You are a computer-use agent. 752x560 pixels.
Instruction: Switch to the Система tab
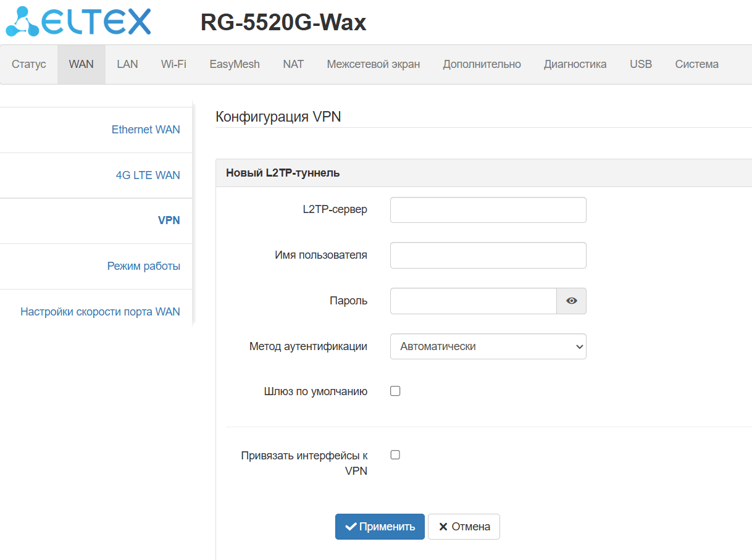(x=696, y=64)
